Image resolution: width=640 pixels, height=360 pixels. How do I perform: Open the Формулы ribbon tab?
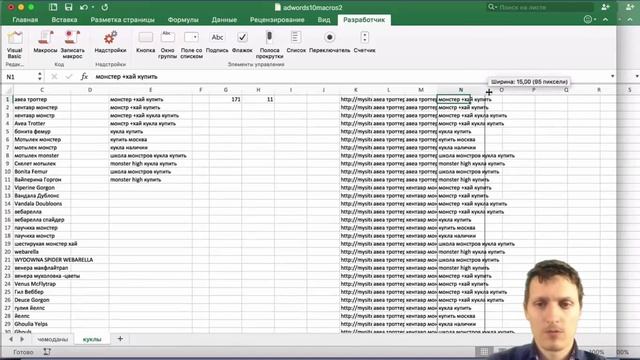183,20
